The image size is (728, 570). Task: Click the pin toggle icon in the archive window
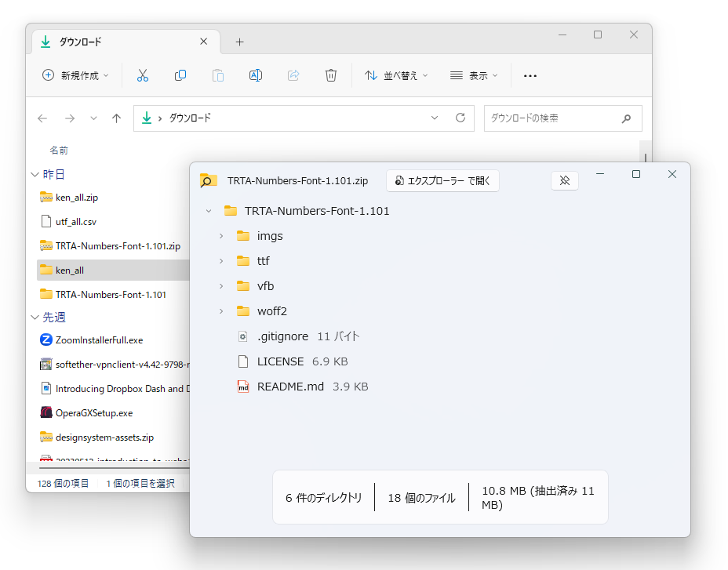coord(565,180)
